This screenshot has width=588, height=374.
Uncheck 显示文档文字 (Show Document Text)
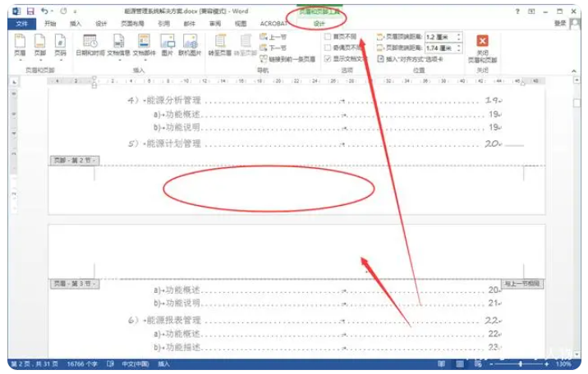click(328, 59)
